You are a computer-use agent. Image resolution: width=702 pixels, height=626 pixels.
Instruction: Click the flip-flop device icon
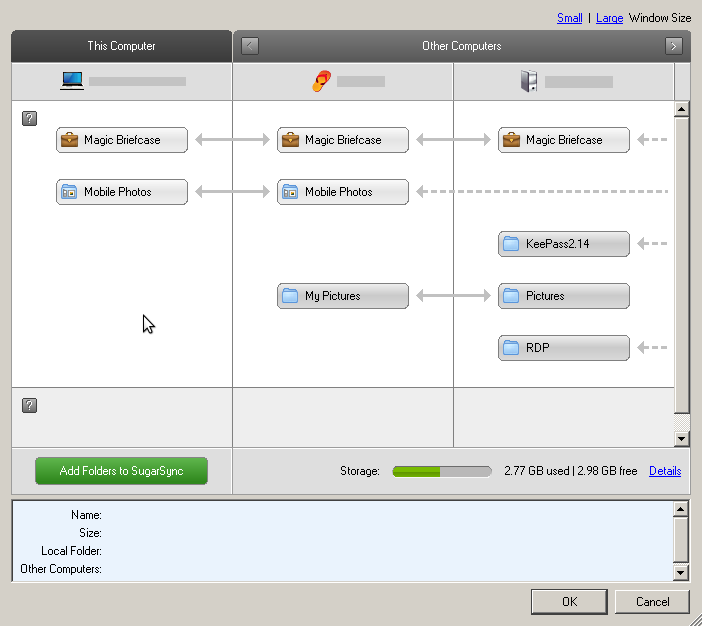322,81
